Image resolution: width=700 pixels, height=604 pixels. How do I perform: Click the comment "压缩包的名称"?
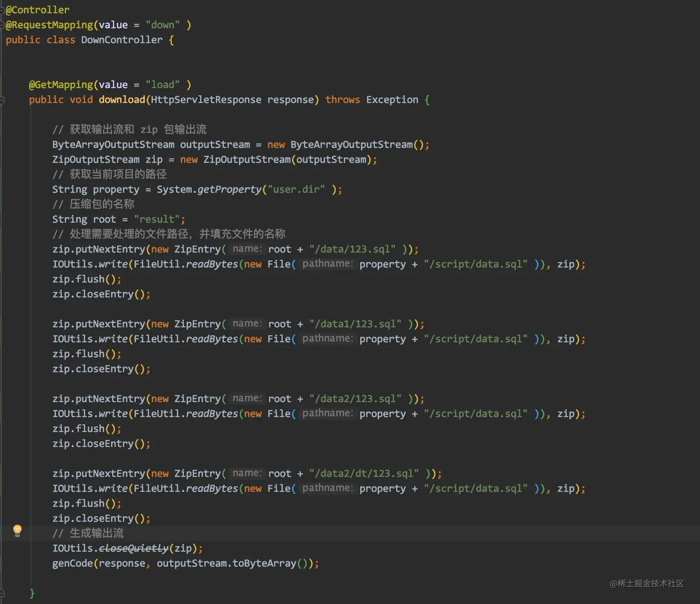point(94,204)
